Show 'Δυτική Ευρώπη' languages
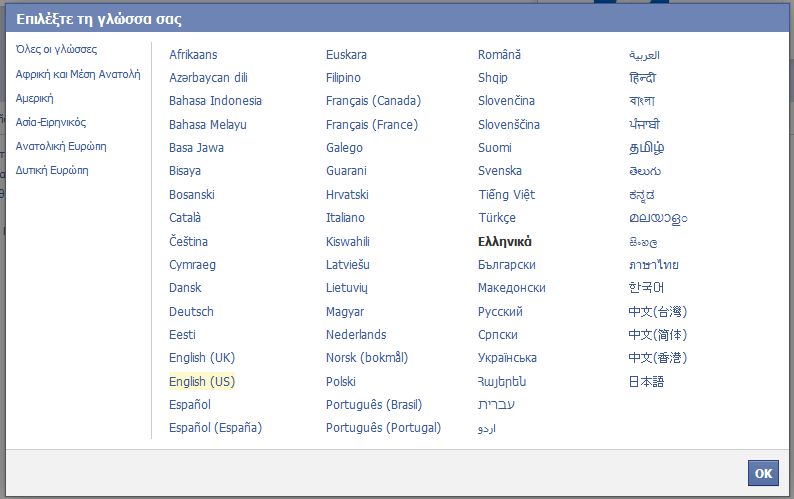 pyautogui.click(x=52, y=170)
